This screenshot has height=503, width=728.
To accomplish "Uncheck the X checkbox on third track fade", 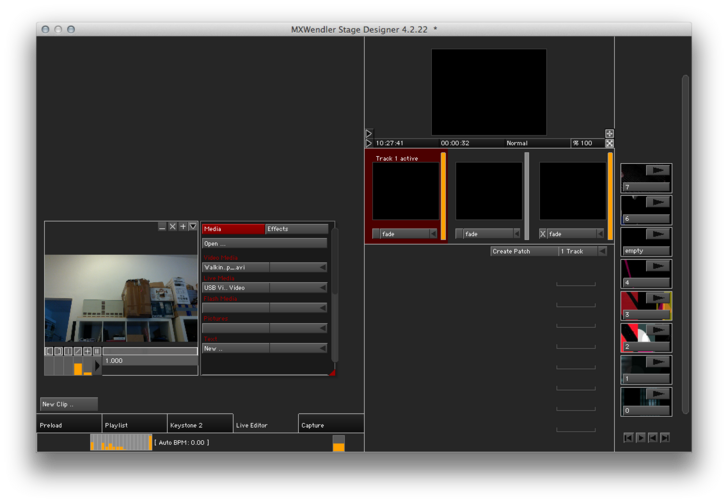I will pyautogui.click(x=542, y=234).
